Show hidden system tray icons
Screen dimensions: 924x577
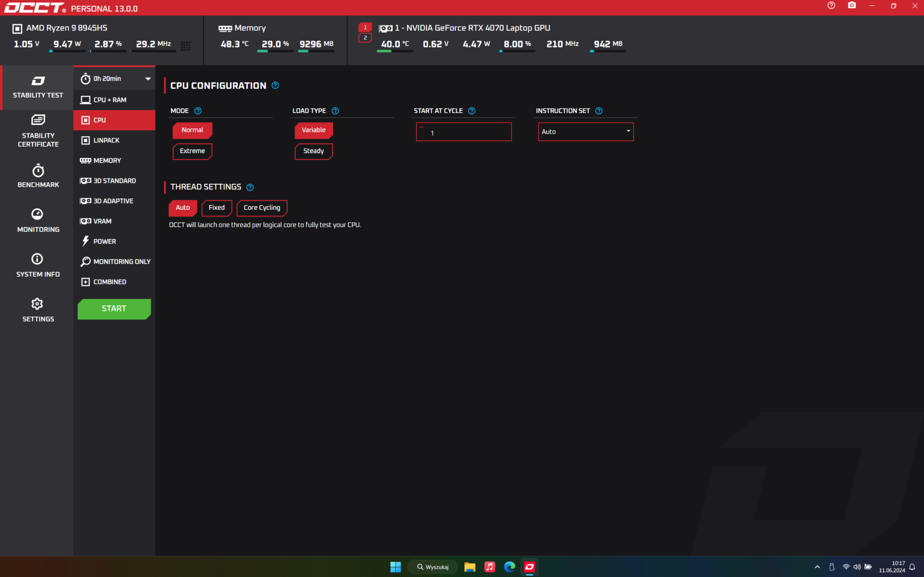tap(817, 567)
